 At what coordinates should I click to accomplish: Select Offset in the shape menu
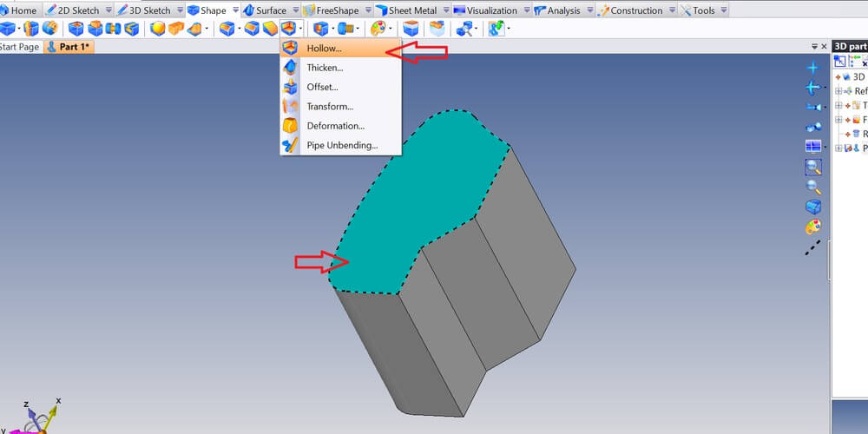click(322, 87)
